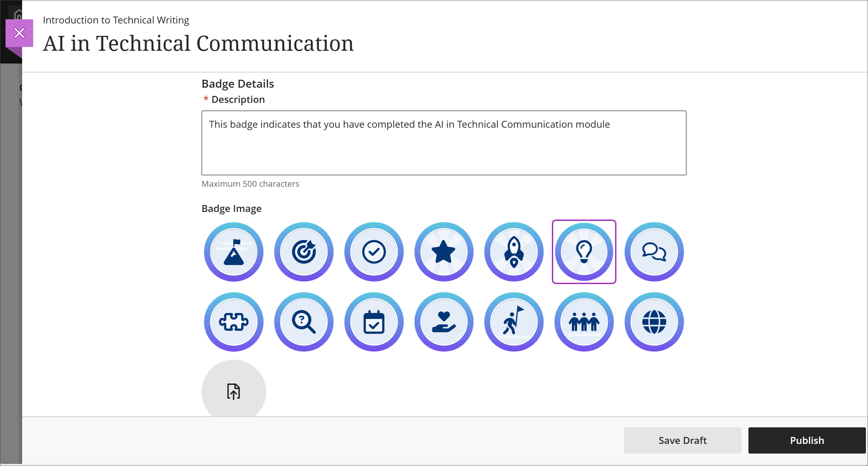The width and height of the screenshot is (868, 466).
Task: Choose the magnifying glass badge icon
Action: point(304,321)
